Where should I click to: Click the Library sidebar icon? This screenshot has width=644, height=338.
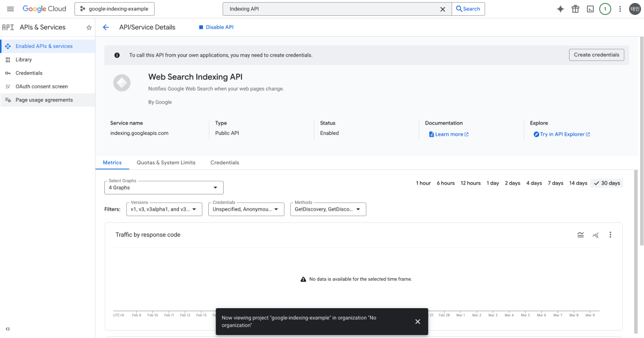pos(8,60)
